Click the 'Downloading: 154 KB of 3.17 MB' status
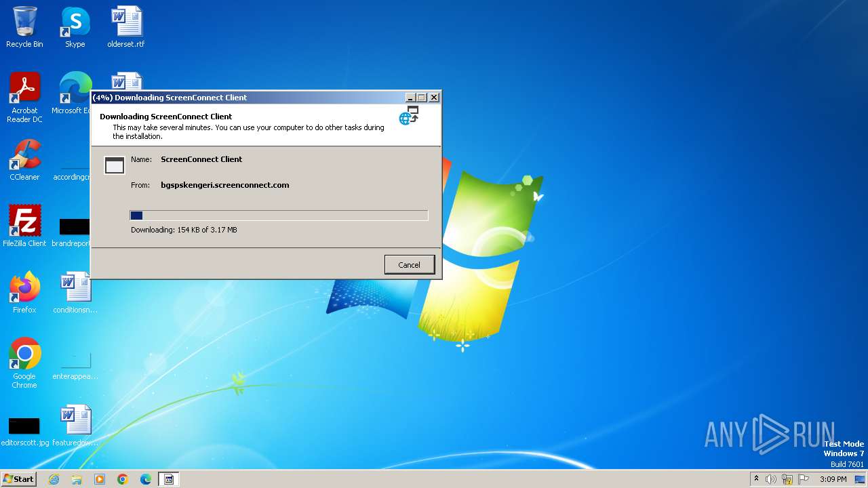Image resolution: width=868 pixels, height=488 pixels. (x=184, y=230)
